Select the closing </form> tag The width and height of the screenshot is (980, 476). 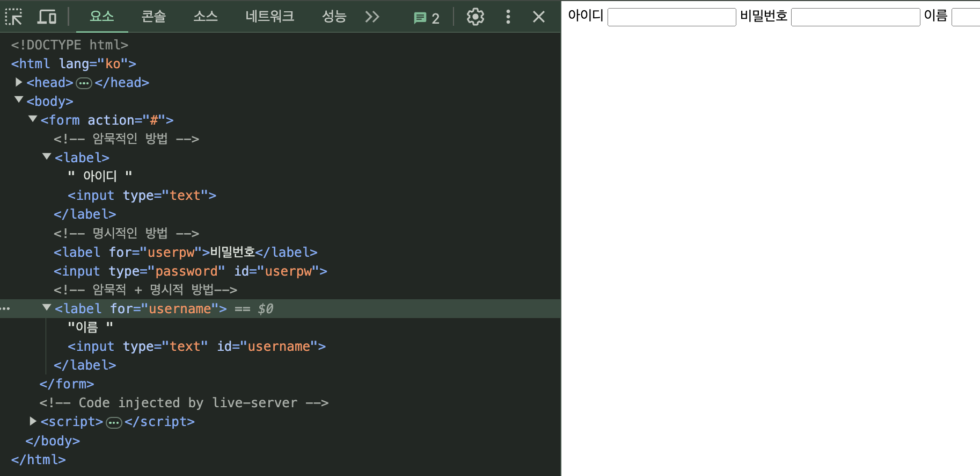click(x=67, y=384)
